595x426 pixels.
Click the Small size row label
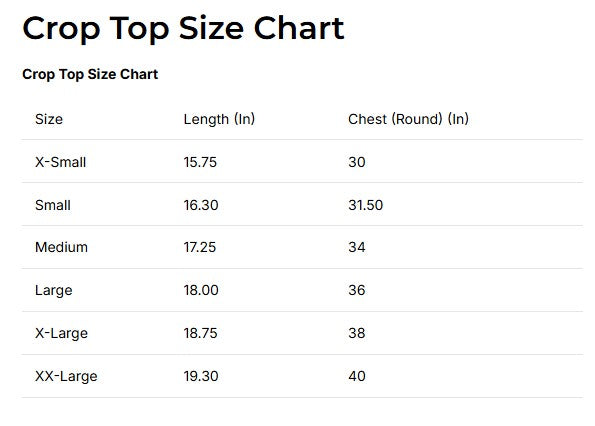[53, 205]
